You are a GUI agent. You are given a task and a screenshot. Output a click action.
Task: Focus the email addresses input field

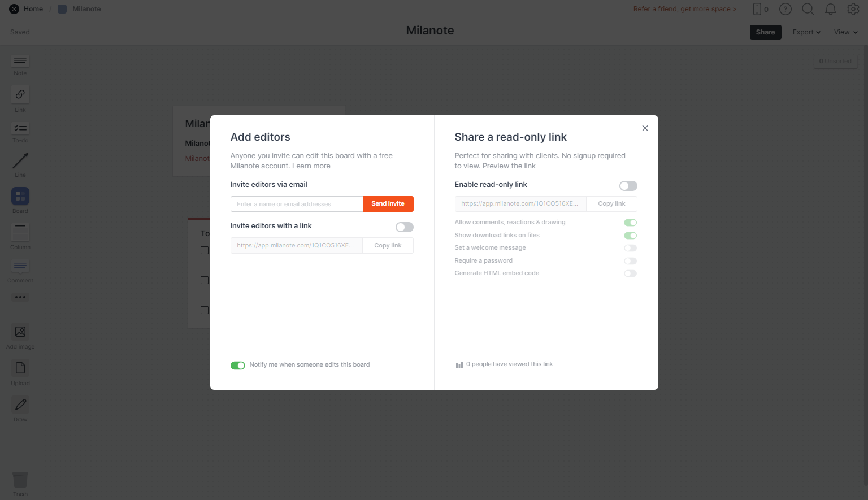coord(297,204)
